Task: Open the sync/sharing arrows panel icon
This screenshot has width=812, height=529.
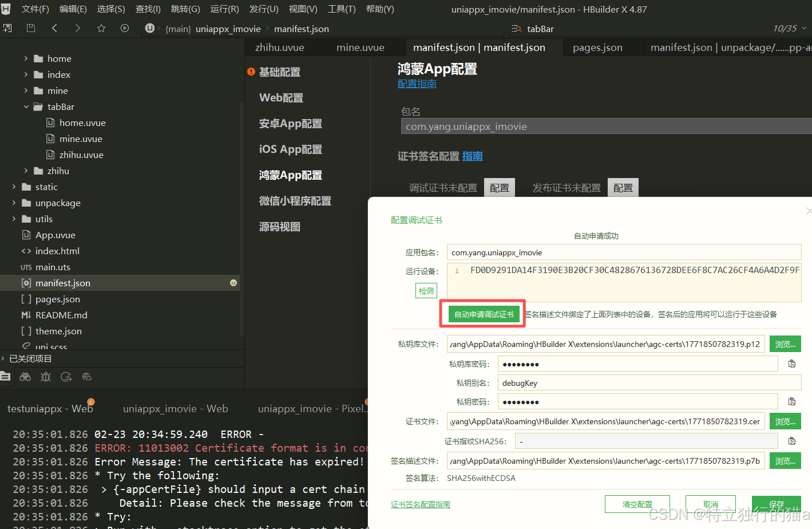Action: (x=66, y=377)
